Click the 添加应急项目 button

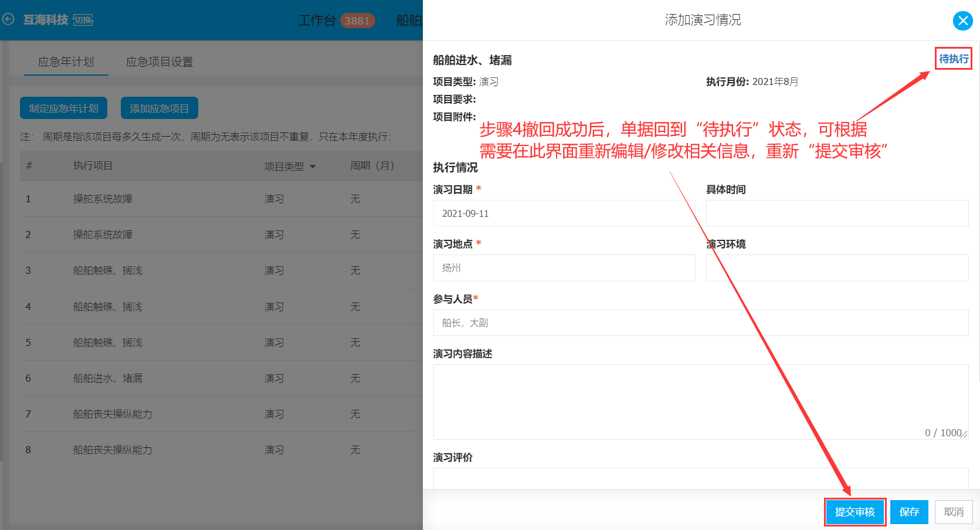(x=159, y=108)
